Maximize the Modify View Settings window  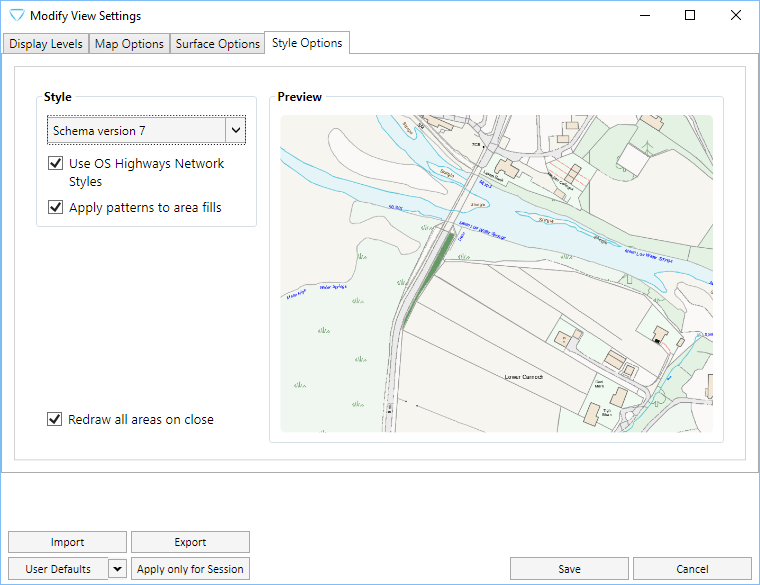click(690, 16)
